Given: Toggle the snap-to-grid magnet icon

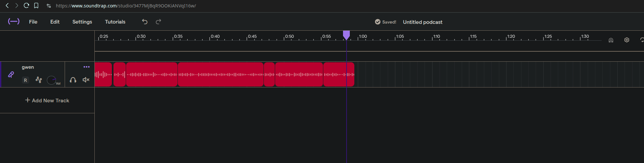Looking at the screenshot, I should [x=611, y=40].
